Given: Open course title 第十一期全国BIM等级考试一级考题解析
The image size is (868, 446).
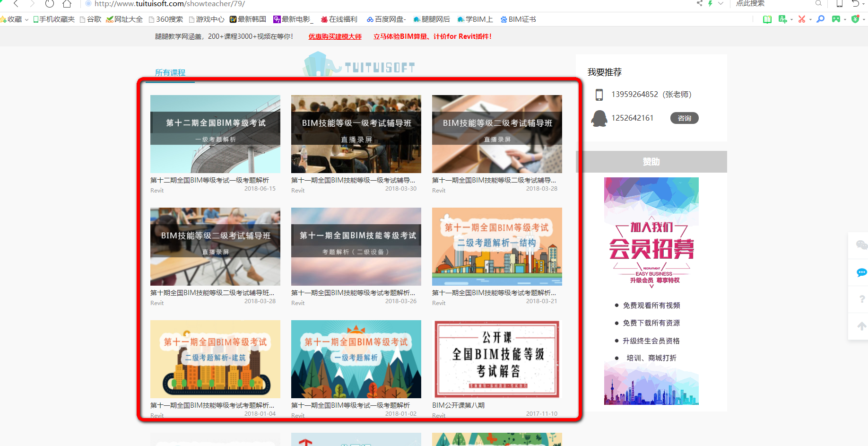Looking at the screenshot, I should coord(350,405).
